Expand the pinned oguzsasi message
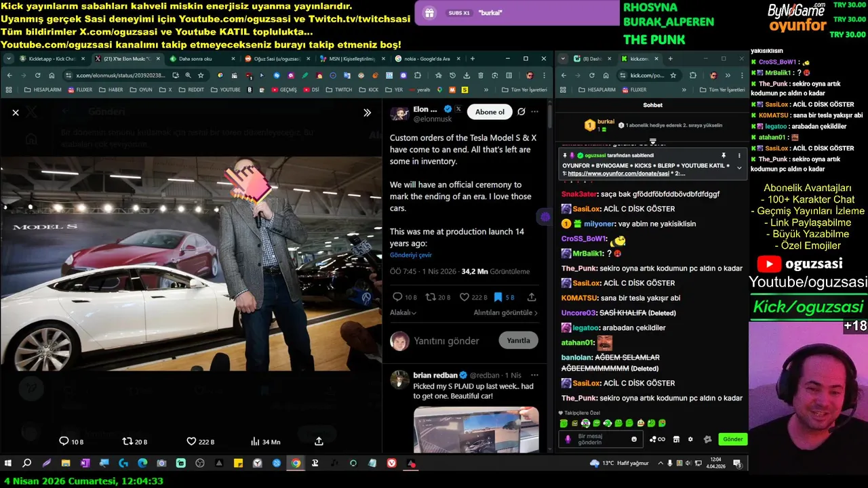868x488 pixels. point(739,168)
